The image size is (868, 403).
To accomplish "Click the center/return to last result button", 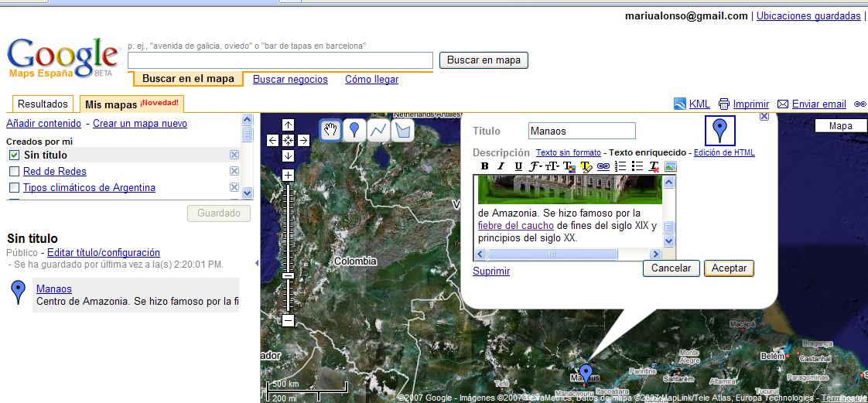I will [288, 141].
